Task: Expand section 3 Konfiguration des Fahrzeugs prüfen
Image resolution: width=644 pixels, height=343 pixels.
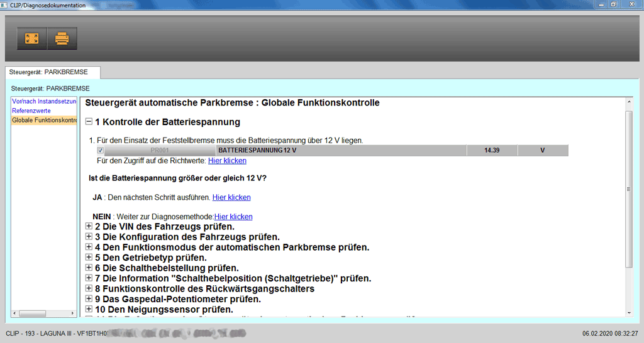Action: coord(89,237)
